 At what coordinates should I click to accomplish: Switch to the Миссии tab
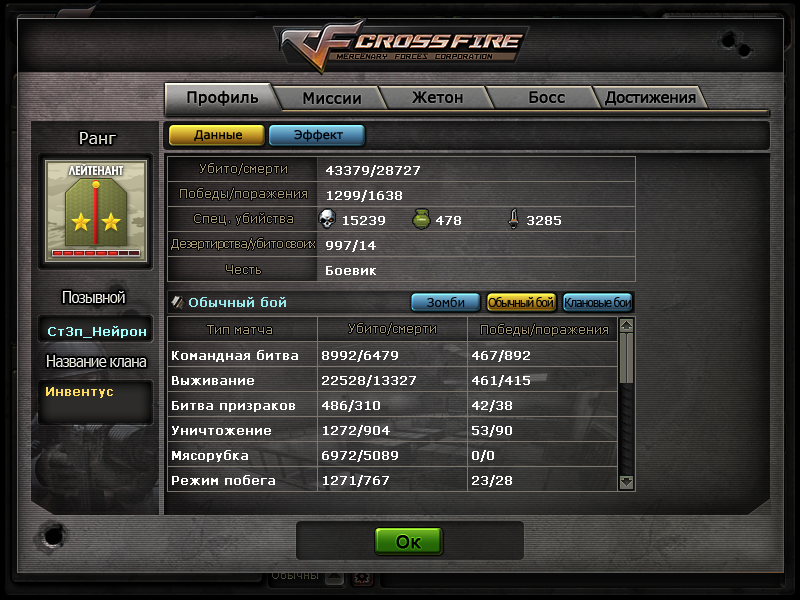(x=332, y=97)
